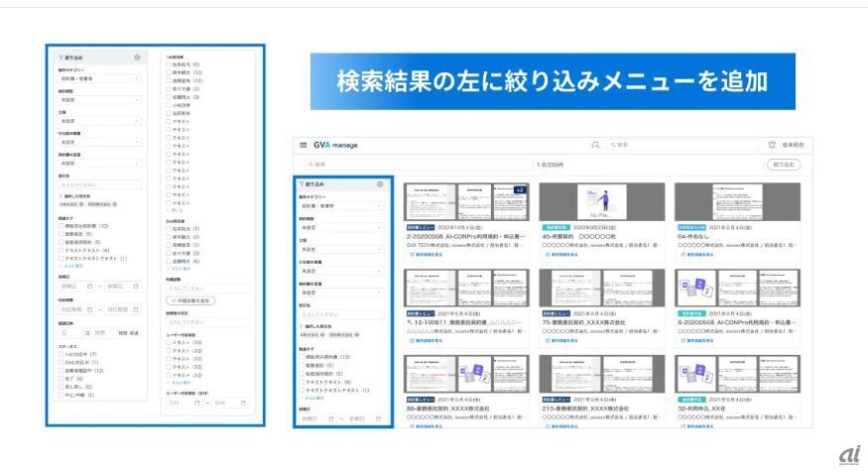Focus the 依頼者の氏名 input field
868x473 pixels.
pos(206,322)
